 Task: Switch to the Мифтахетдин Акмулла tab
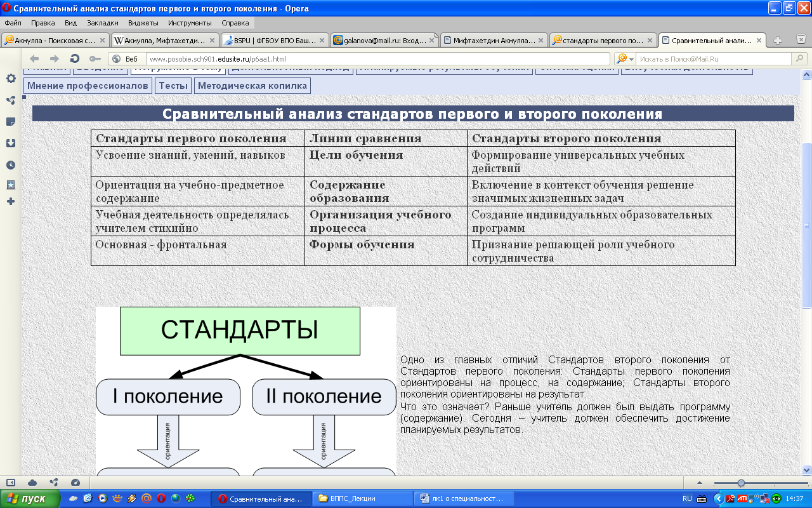[x=494, y=40]
